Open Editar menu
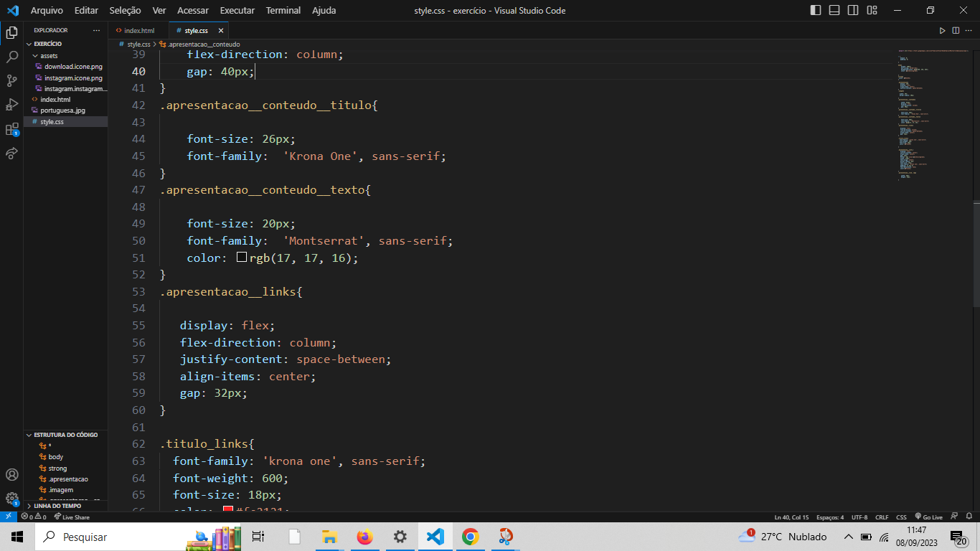Screen dimensions: 980x551 (x=86, y=10)
